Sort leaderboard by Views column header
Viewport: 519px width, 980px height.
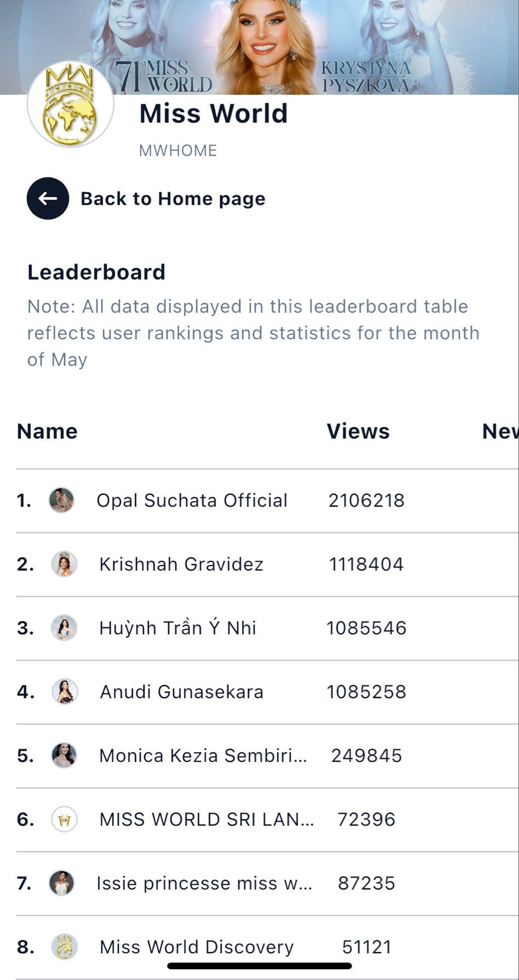tap(358, 431)
